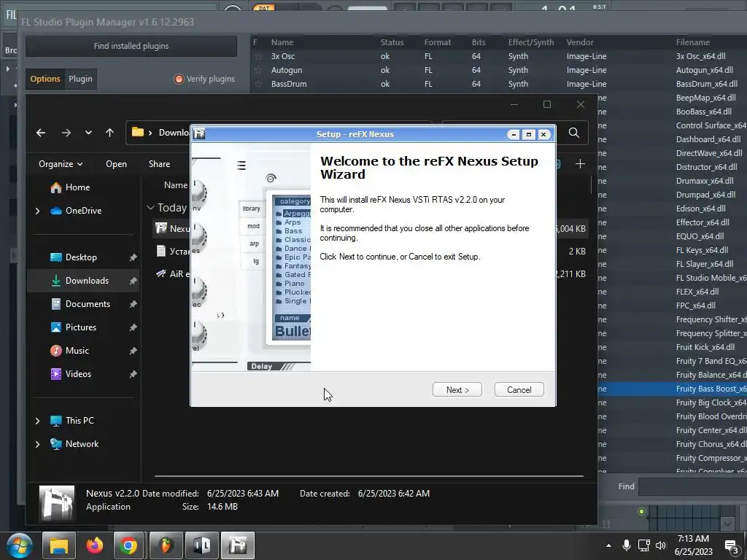Open OneDrive in the navigation pane

pos(76,211)
